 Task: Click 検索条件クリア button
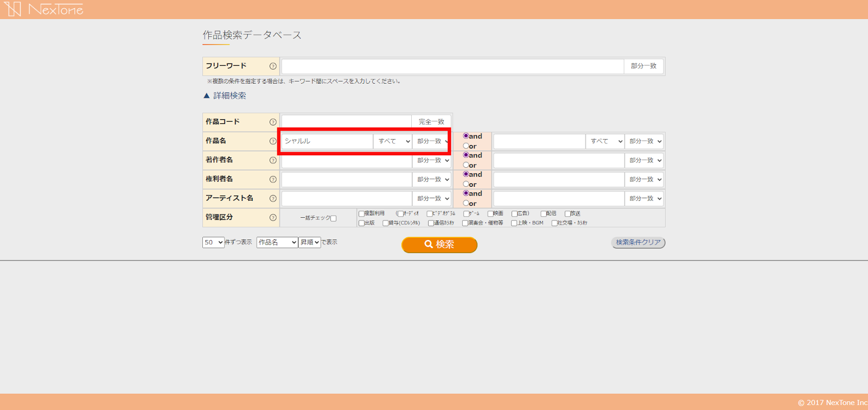pyautogui.click(x=638, y=243)
